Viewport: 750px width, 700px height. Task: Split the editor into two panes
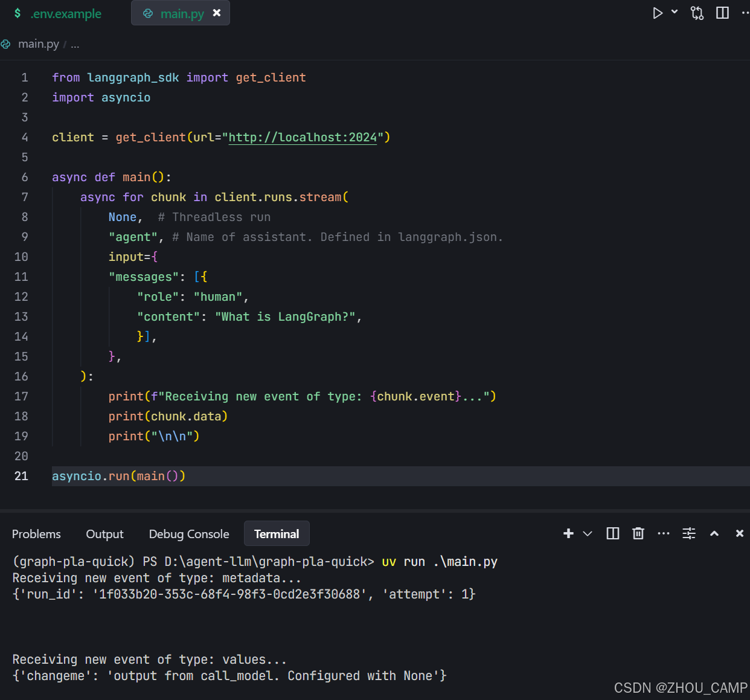tap(722, 13)
